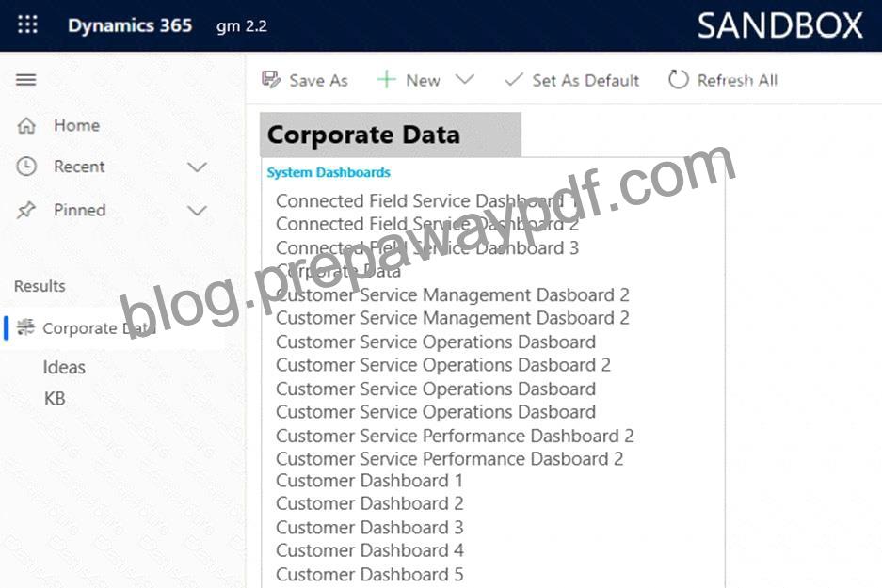The image size is (882, 588).
Task: Select KB in the sidebar
Action: [x=55, y=399]
